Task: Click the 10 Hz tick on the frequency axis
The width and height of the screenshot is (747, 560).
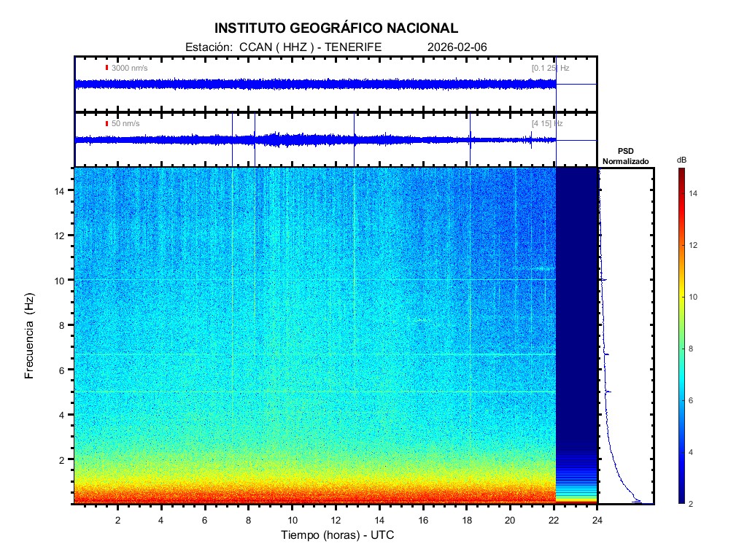Action: tap(63, 280)
